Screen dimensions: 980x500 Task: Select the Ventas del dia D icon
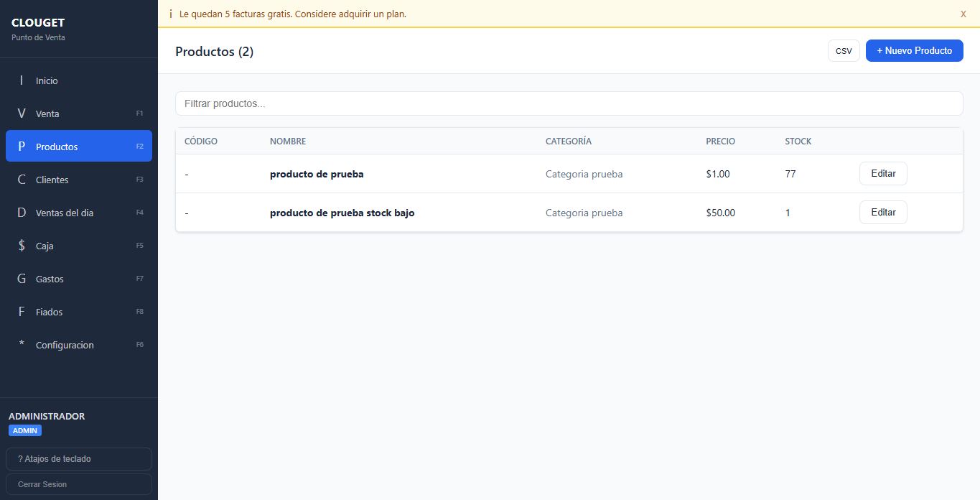(x=21, y=212)
